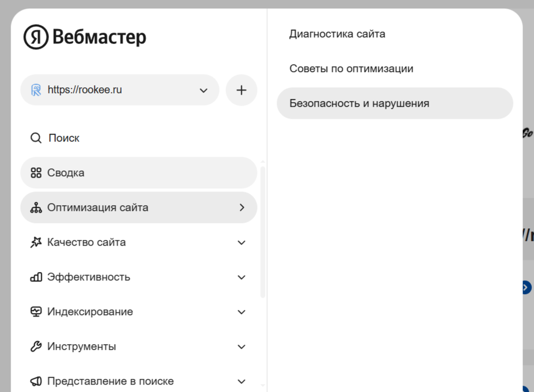Select Советы по оптимизации

(351, 69)
